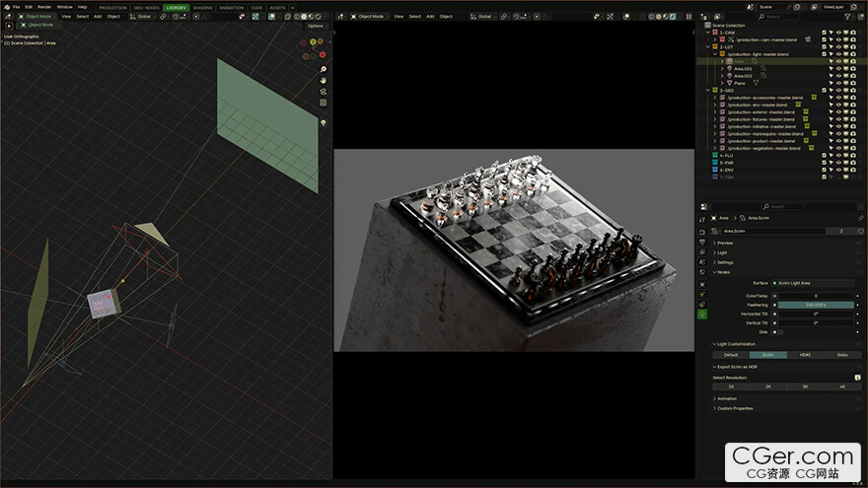Toggle exclude checkbox for 1-CAM collection
The image size is (868, 488).
pyautogui.click(x=825, y=33)
